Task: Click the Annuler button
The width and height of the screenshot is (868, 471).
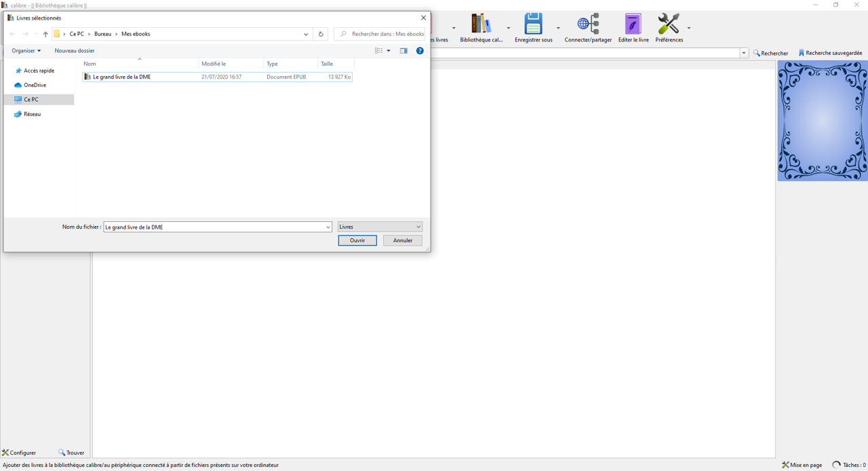Action: pyautogui.click(x=402, y=240)
